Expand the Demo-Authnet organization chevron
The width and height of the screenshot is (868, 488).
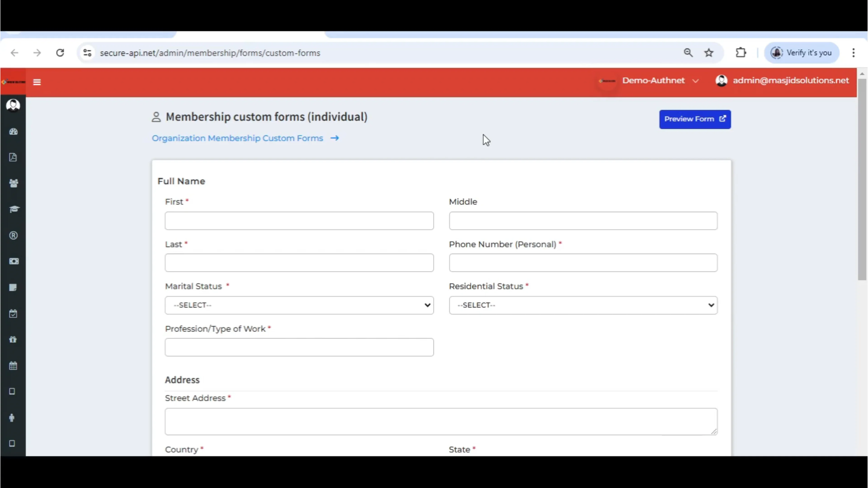coord(696,81)
